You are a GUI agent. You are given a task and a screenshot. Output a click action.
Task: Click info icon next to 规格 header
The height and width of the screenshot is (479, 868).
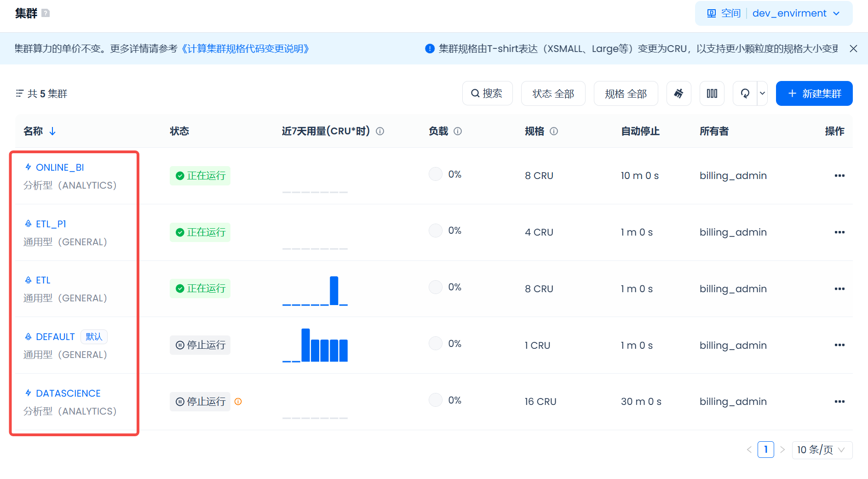click(554, 131)
